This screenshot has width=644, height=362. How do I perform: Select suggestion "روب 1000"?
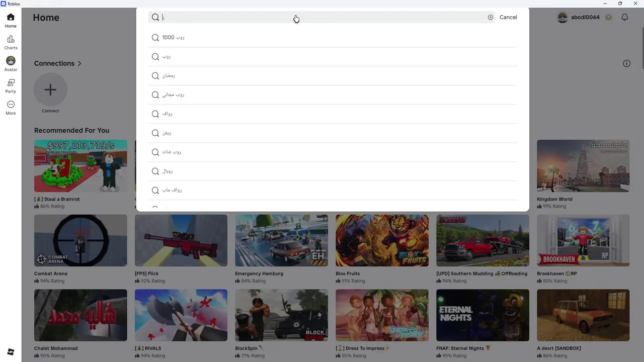tap(333, 37)
